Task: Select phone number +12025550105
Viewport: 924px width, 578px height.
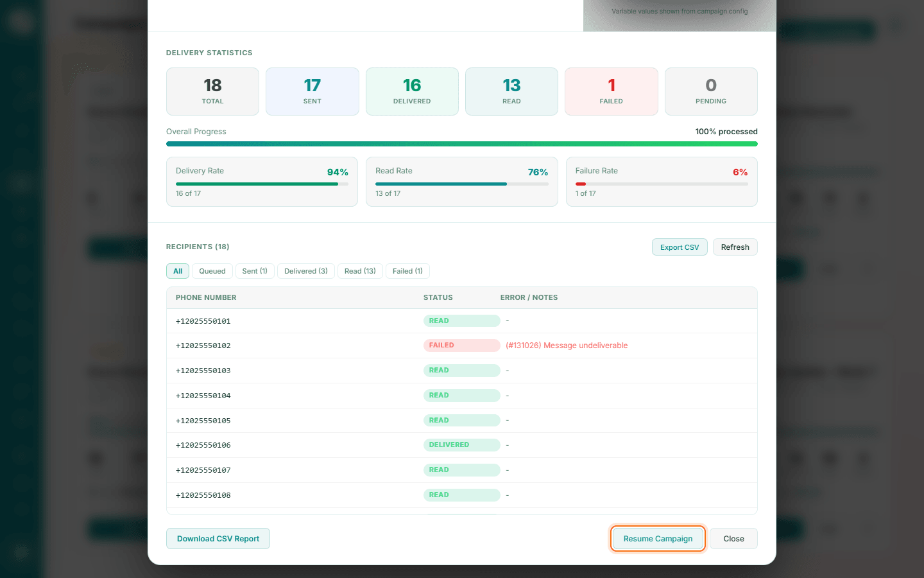Action: point(203,421)
